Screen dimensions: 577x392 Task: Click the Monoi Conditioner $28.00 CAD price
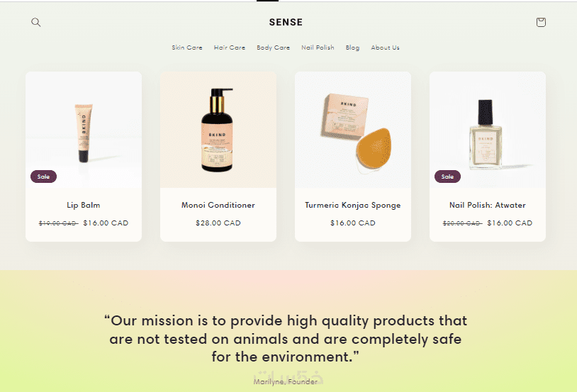pos(218,223)
